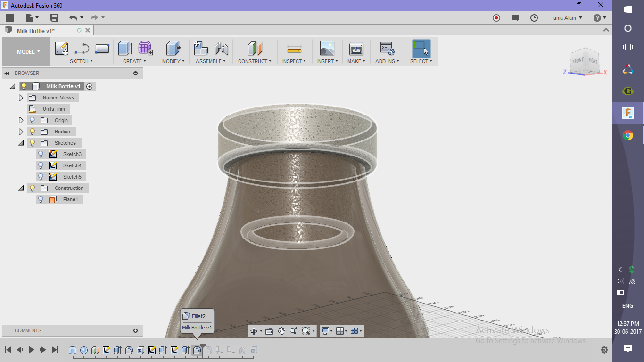Open the MODIFY menu
The width and height of the screenshot is (644, 362).
(x=173, y=61)
